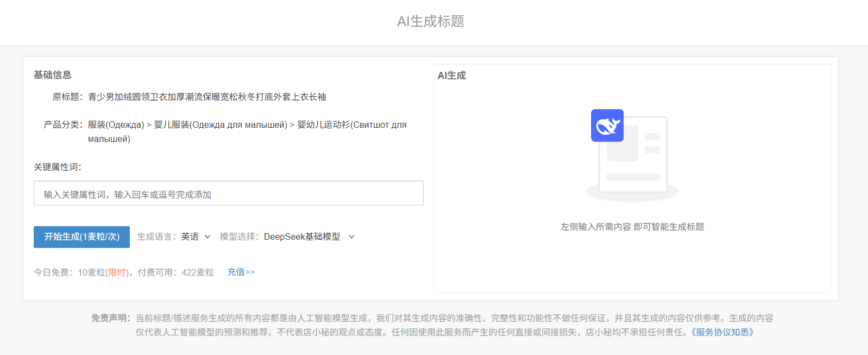
Task: Click the orange 限时 label
Action: point(117,272)
